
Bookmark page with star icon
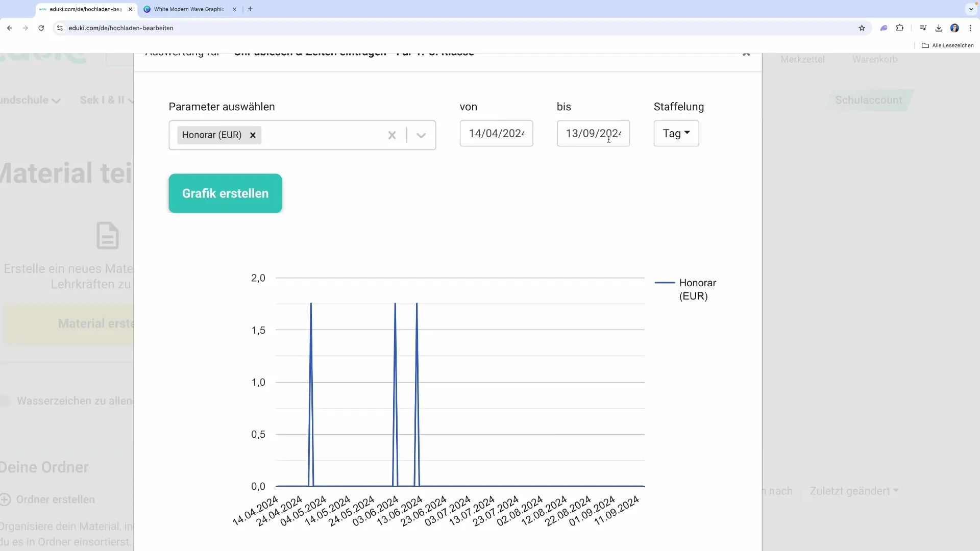click(x=862, y=28)
